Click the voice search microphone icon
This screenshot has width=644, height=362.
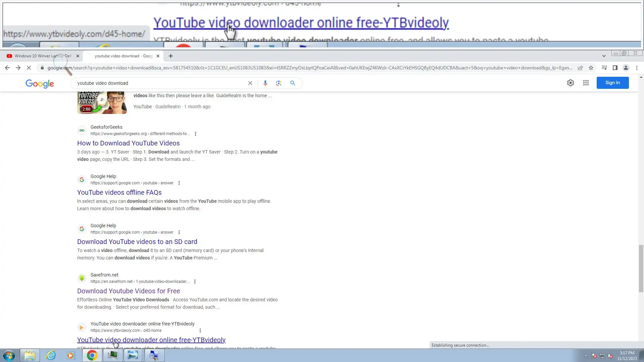click(265, 83)
